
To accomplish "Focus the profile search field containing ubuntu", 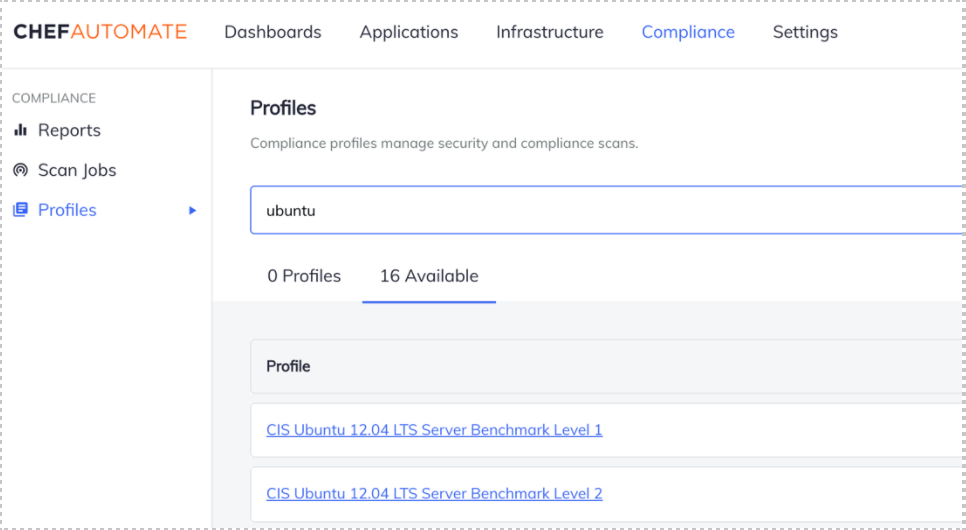I will pyautogui.click(x=600, y=211).
